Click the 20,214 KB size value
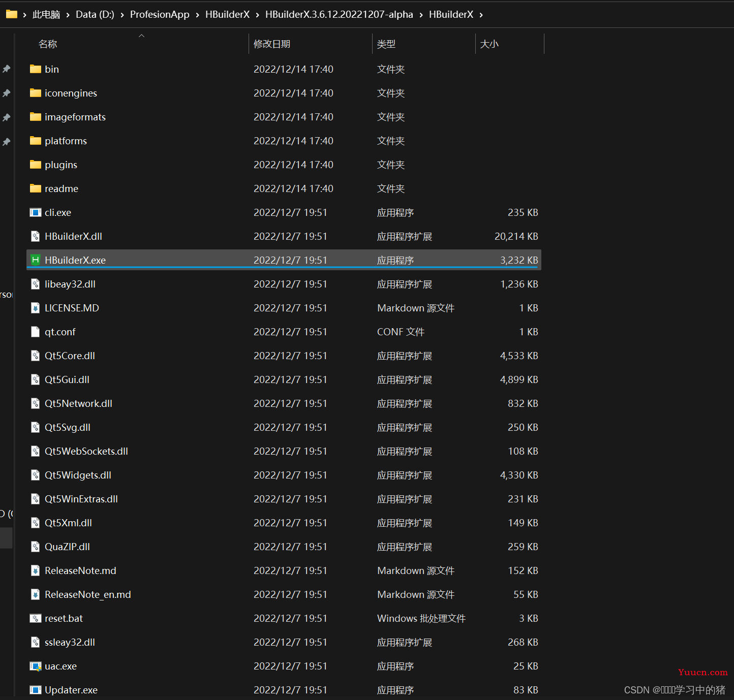Image resolution: width=734 pixels, height=700 pixels. pos(516,236)
